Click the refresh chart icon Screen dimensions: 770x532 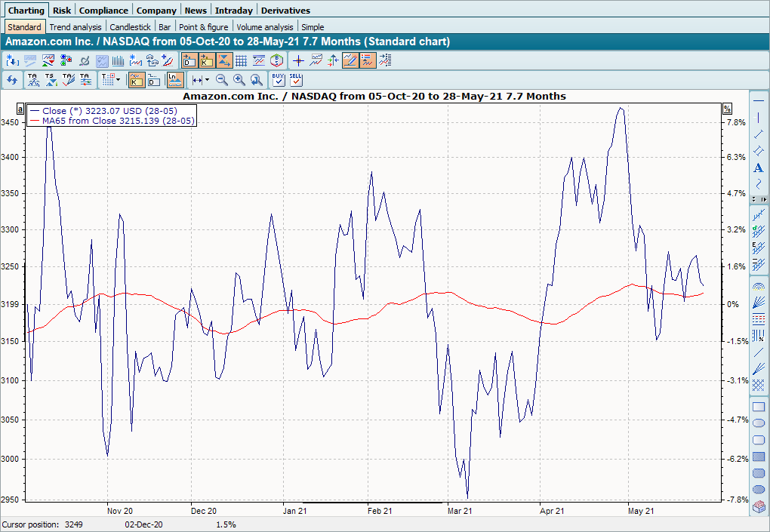(12, 79)
